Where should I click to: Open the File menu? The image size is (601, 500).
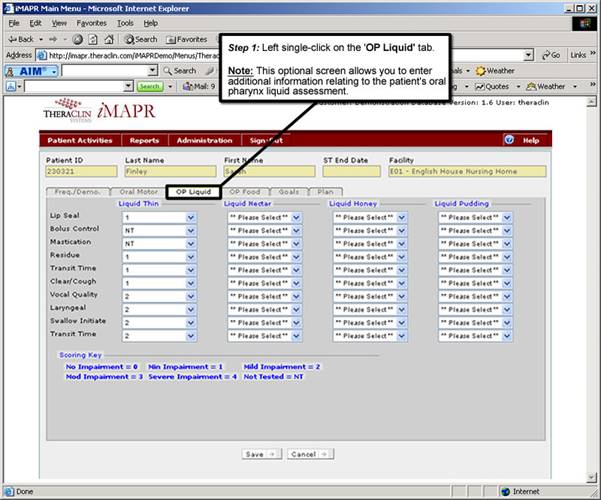pyautogui.click(x=14, y=23)
